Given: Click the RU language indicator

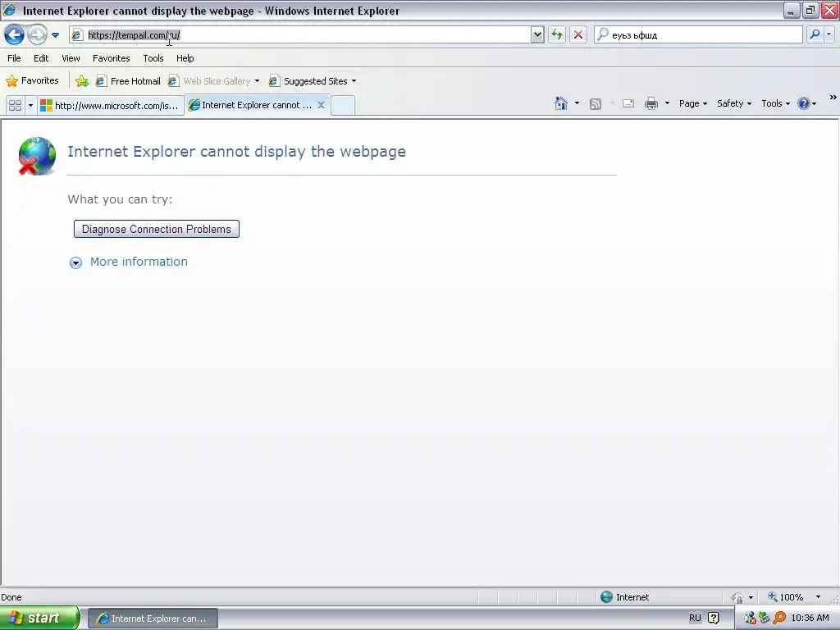Looking at the screenshot, I should 695,619.
